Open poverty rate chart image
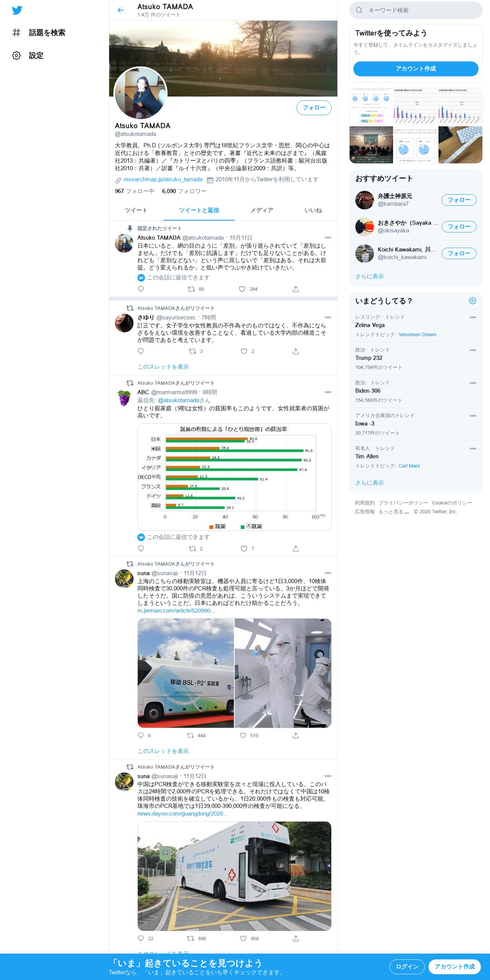Screen dimensions: 490x980 pos(234,477)
